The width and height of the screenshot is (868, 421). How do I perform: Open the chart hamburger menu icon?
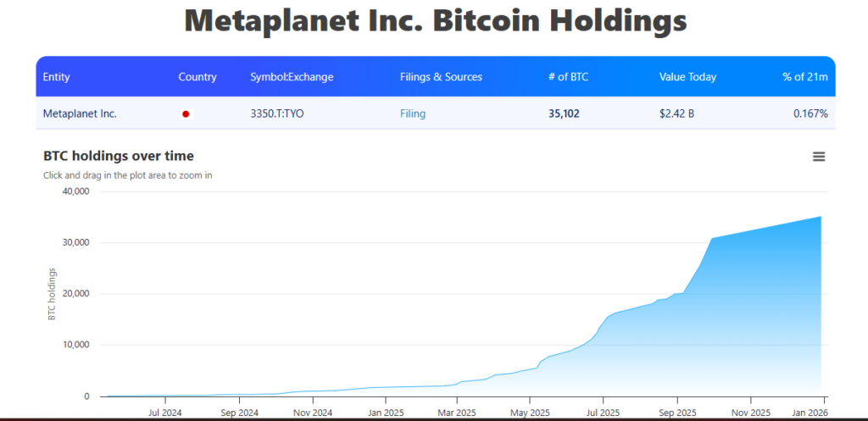pyautogui.click(x=818, y=157)
